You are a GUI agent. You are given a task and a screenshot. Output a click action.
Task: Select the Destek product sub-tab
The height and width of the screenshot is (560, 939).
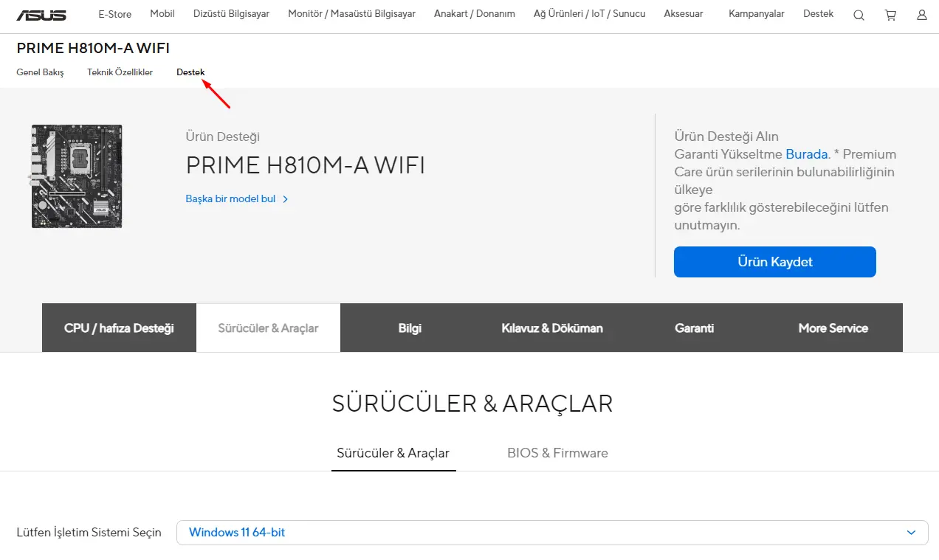pyautogui.click(x=190, y=72)
